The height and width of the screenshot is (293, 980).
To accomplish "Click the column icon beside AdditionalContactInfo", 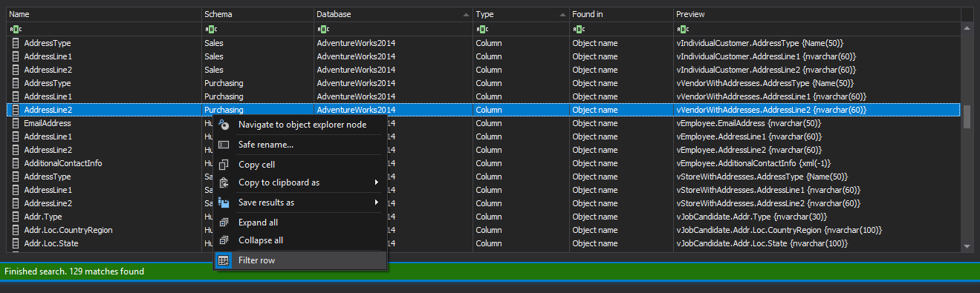I will point(15,163).
